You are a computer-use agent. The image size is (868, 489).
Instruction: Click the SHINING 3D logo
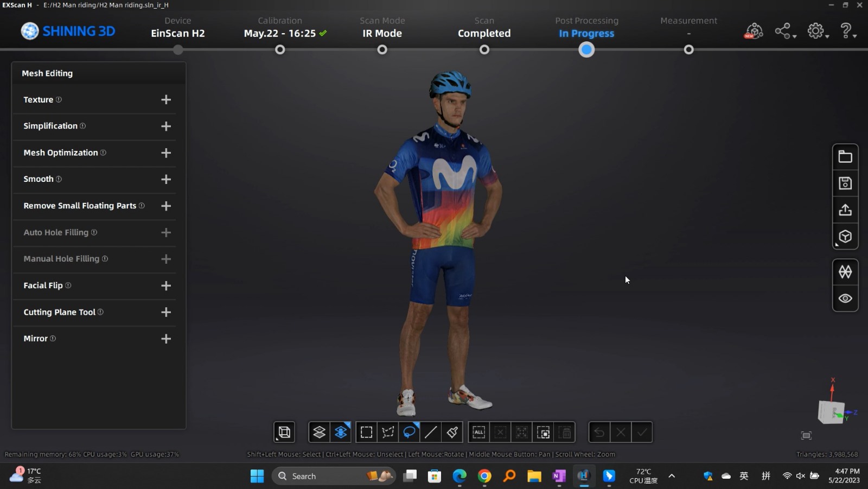pyautogui.click(x=68, y=31)
